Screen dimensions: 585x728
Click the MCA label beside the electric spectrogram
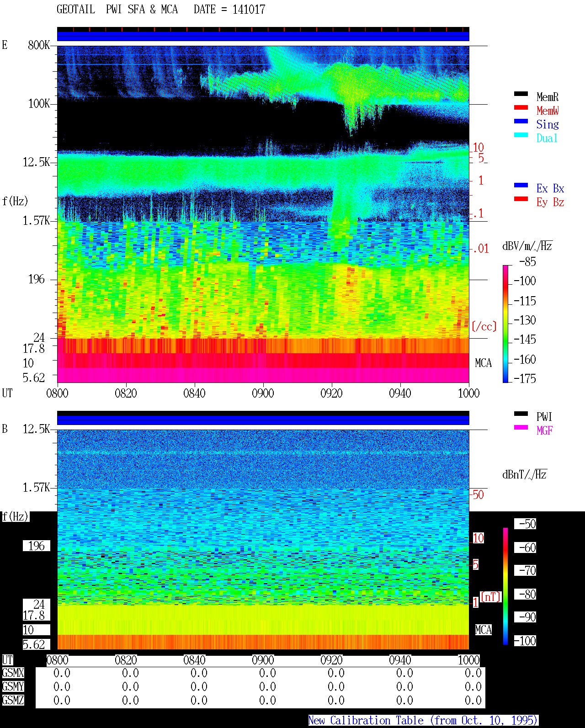(x=483, y=363)
